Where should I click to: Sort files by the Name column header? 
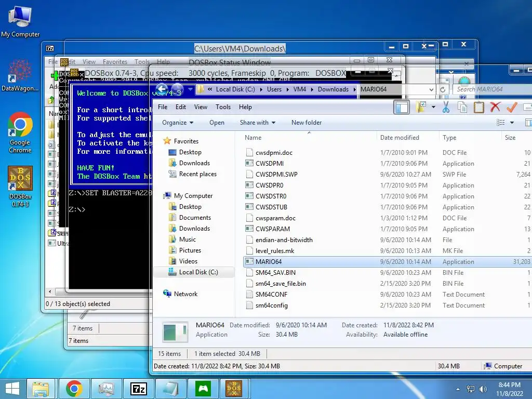tap(253, 137)
